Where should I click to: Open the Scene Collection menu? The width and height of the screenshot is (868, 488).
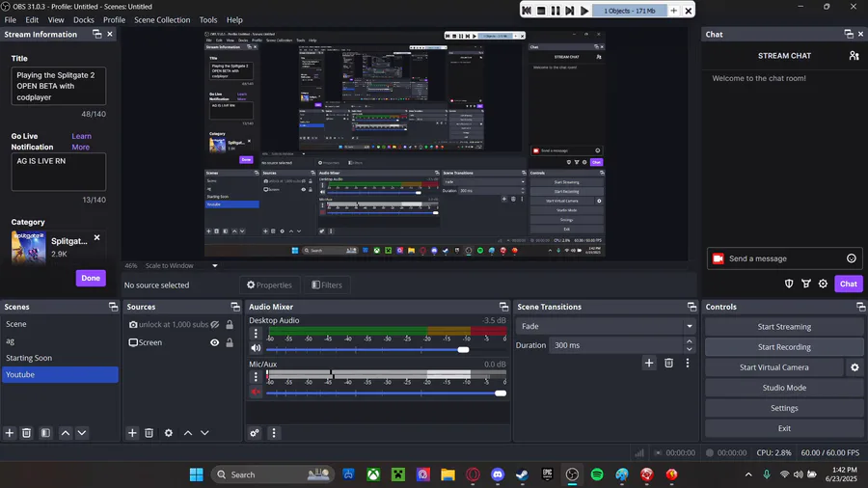[162, 20]
